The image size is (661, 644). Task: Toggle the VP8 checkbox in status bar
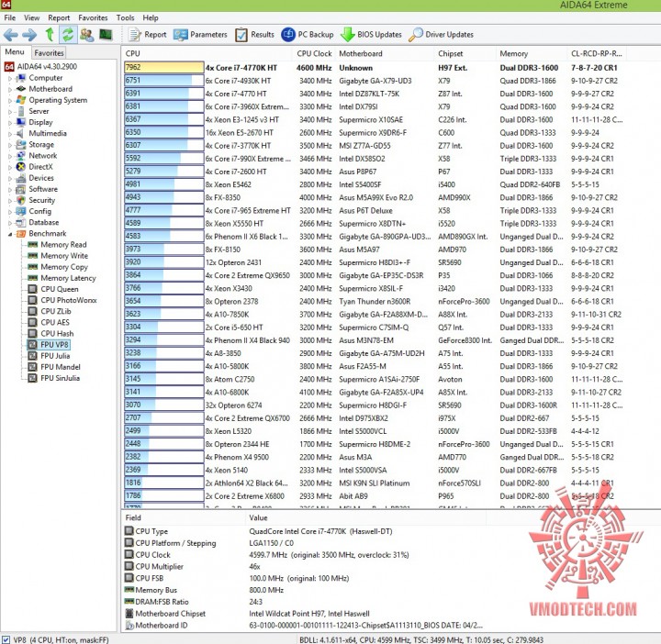6,639
